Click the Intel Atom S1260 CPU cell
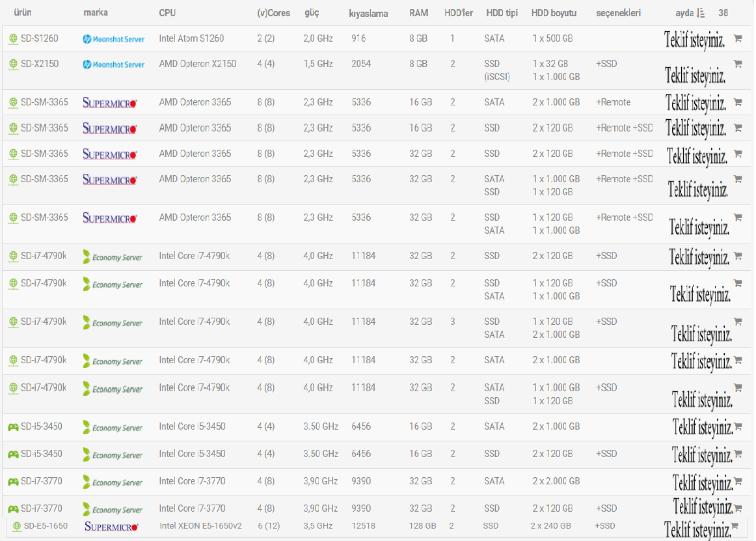 point(191,38)
